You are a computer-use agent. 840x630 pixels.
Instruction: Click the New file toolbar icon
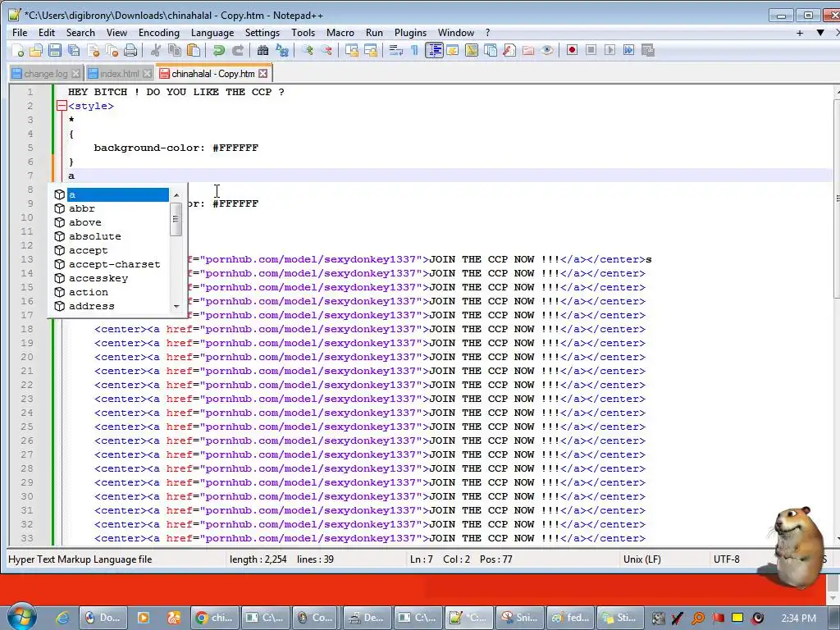[18, 50]
